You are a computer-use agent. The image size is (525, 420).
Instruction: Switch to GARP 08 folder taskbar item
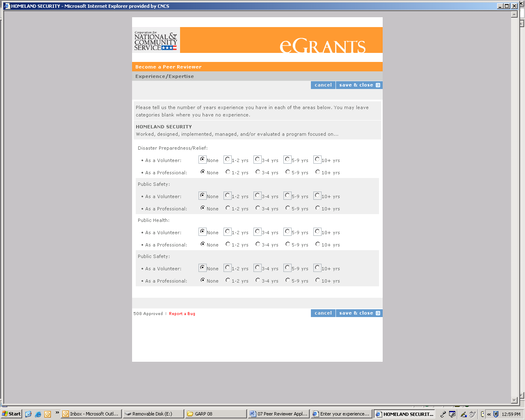tap(215, 414)
